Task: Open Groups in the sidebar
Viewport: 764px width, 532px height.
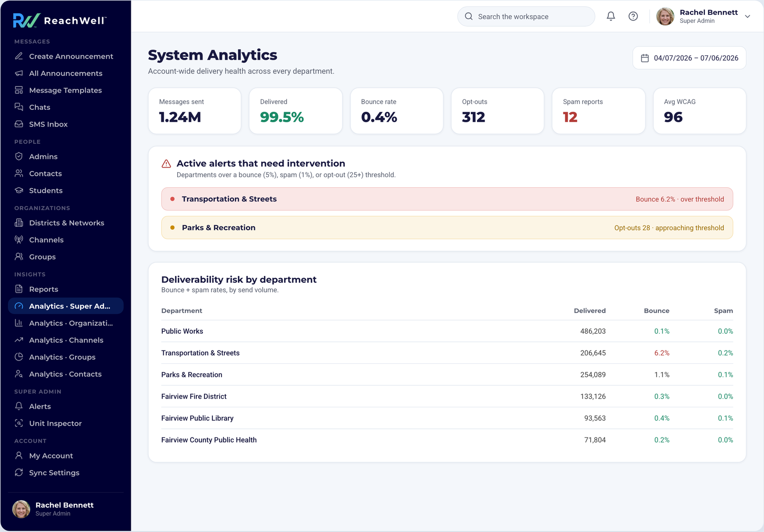Action: (66, 256)
